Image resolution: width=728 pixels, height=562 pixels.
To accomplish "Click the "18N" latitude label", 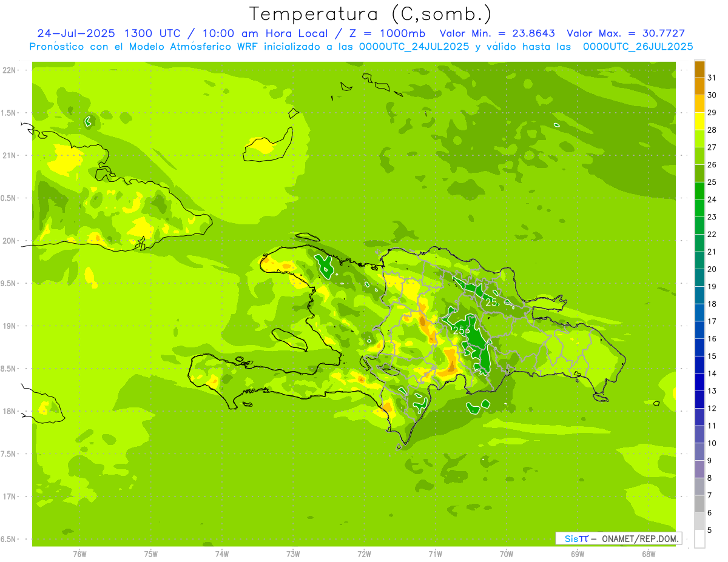I will [9, 411].
